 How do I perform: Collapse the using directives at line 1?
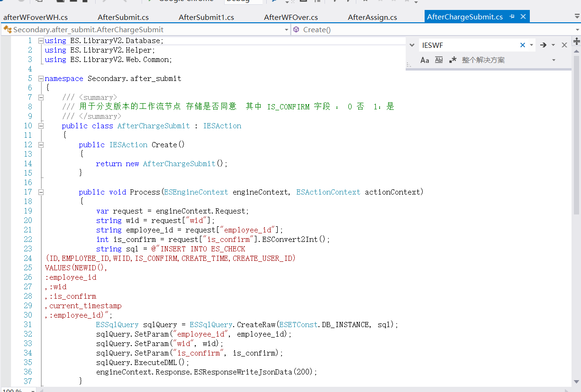coord(41,41)
